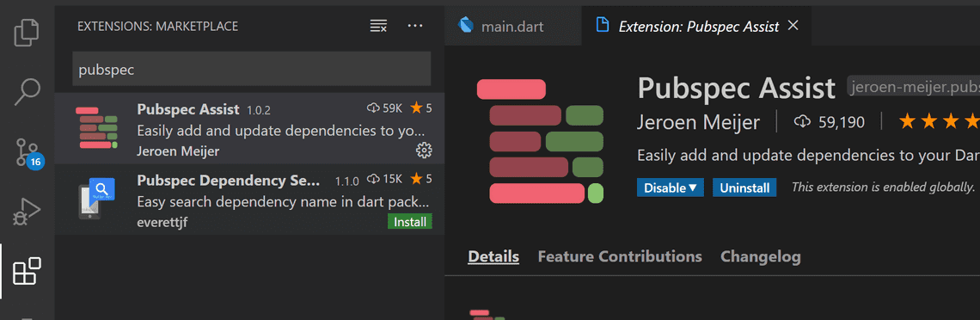Close the Extension: Pubspec Assist tab
Screen dimensions: 980x320
point(793,26)
